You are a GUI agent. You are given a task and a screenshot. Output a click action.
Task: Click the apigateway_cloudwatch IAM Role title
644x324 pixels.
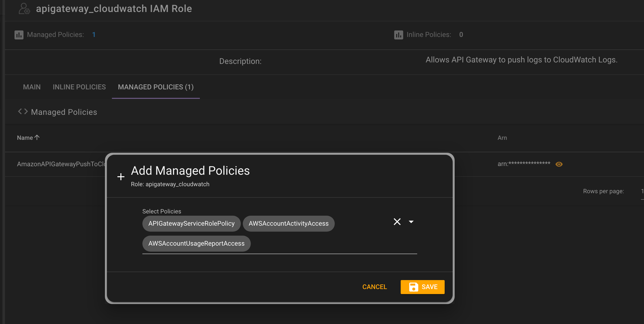[114, 8]
